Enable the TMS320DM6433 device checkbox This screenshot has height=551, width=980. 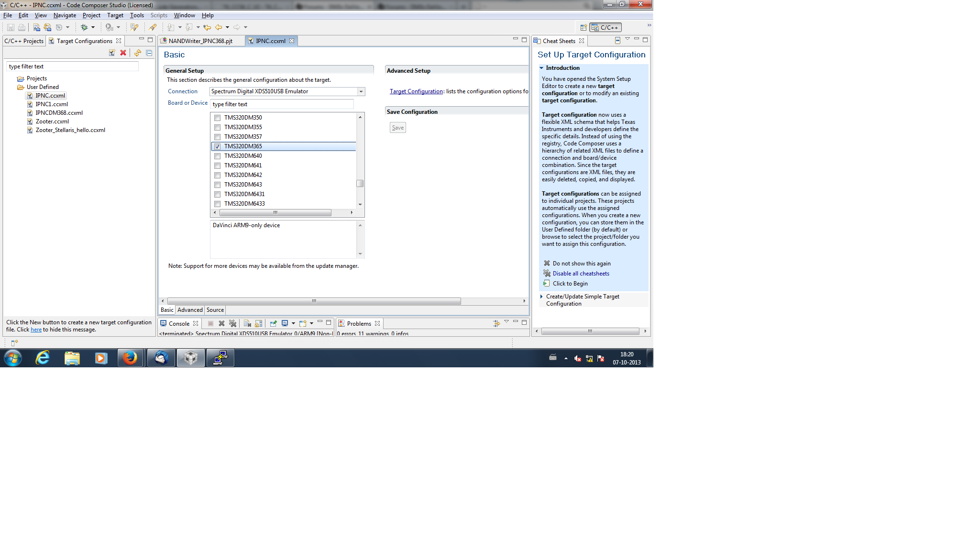218,204
